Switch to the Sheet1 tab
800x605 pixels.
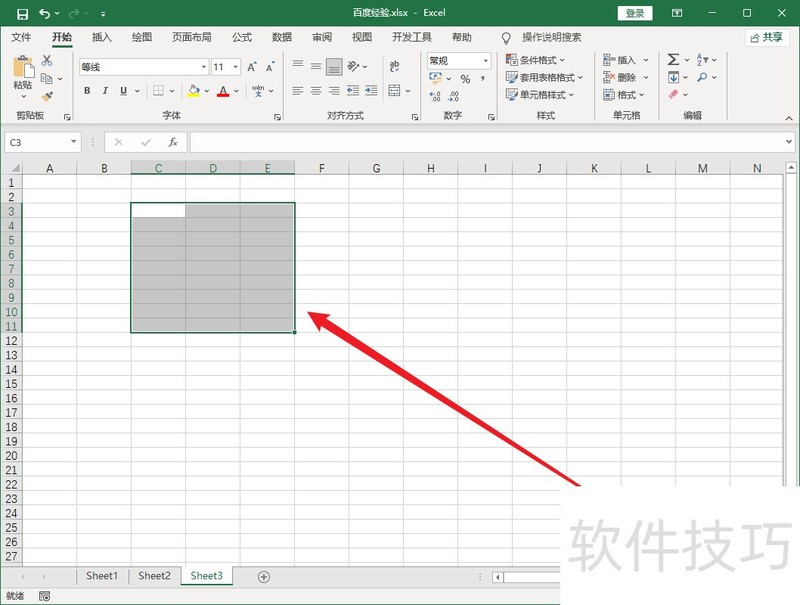click(102, 576)
